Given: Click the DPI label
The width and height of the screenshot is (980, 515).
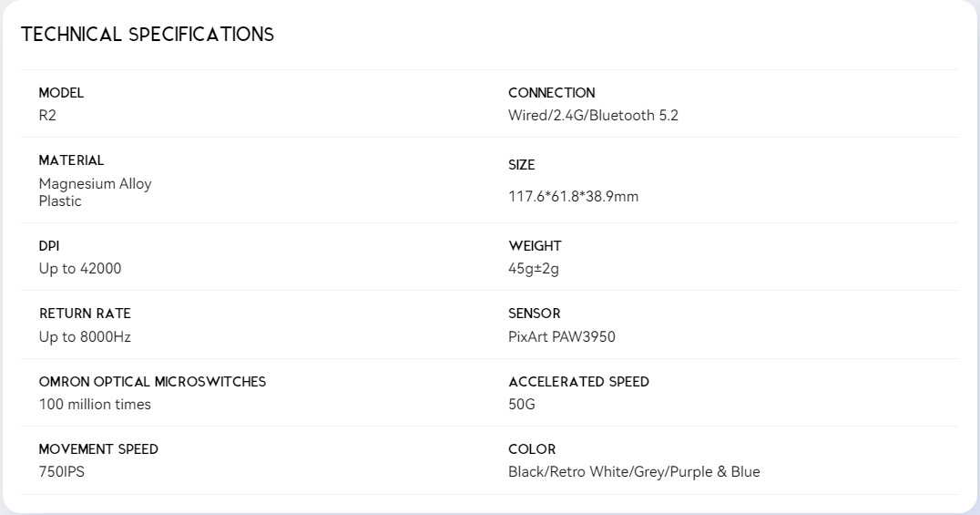Looking at the screenshot, I should 49,246.
